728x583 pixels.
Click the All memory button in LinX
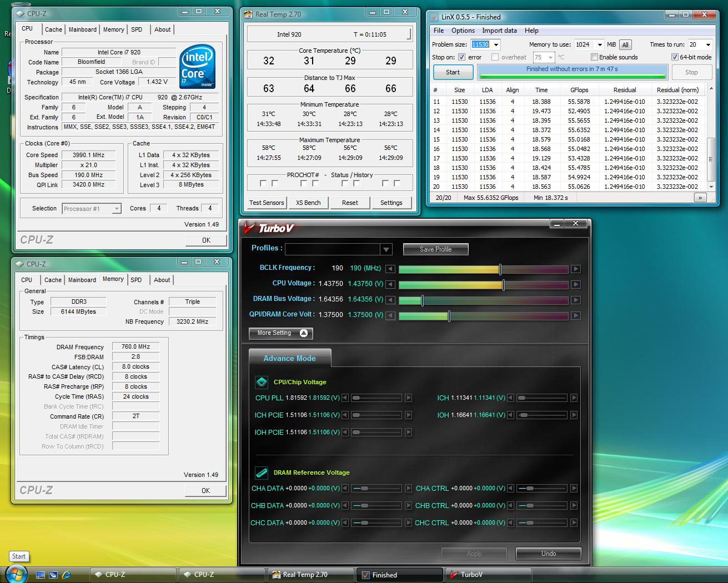pyautogui.click(x=625, y=44)
